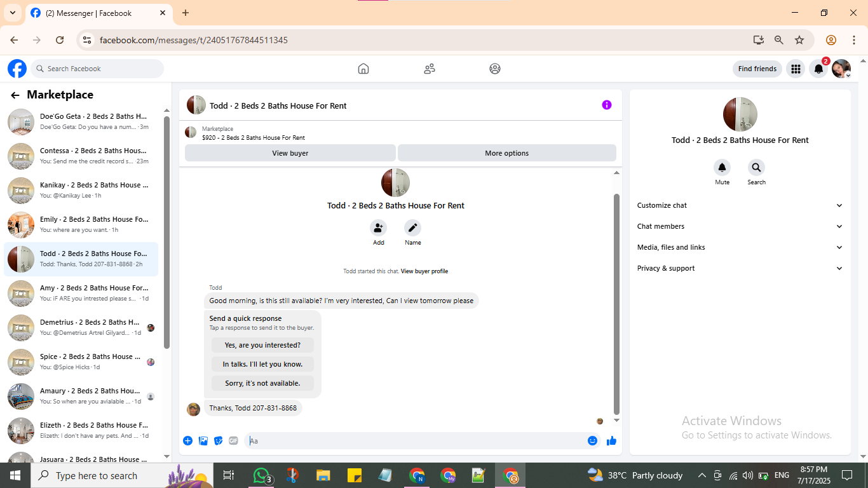The image size is (868, 488).
Task: Click the conversation list scrollbar
Action: click(167, 232)
